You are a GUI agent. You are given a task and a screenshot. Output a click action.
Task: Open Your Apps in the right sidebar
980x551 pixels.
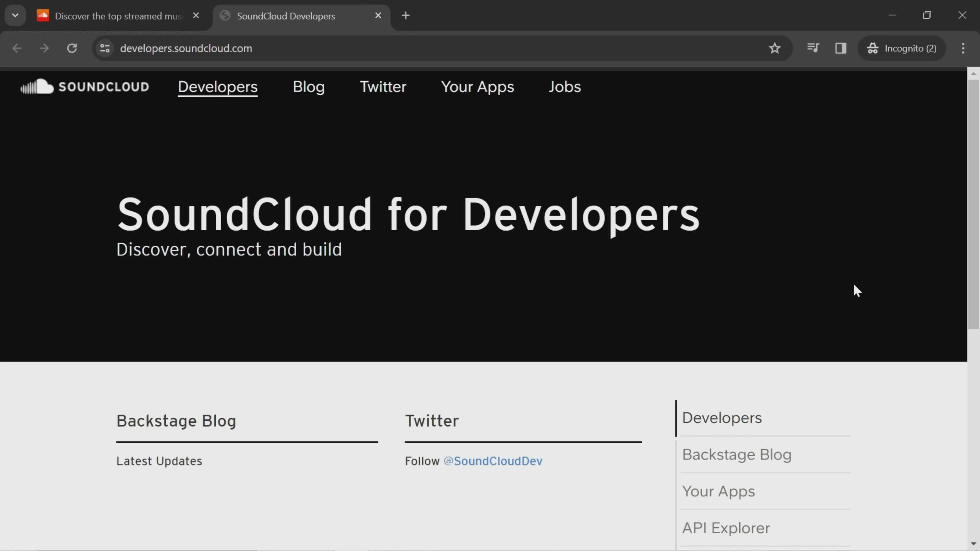[x=718, y=491]
